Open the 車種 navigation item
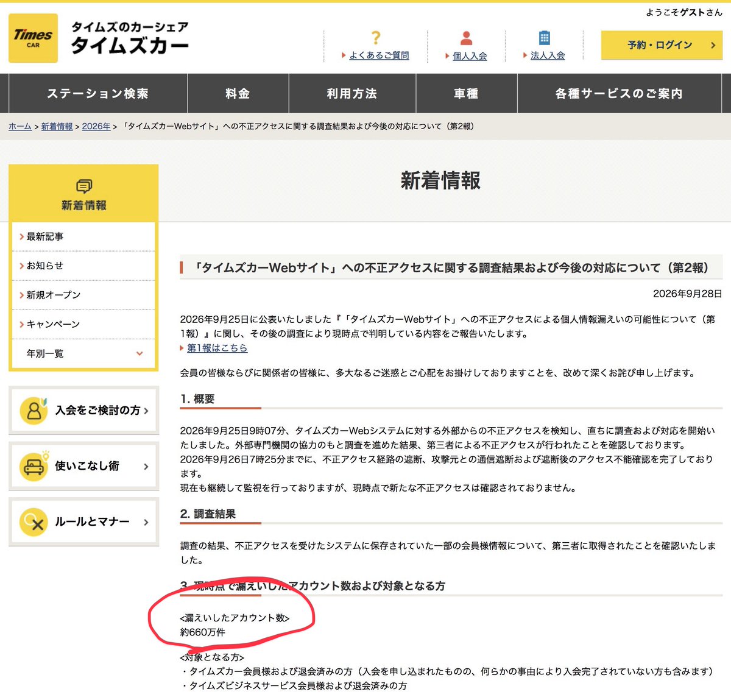Viewport: 731px width, 700px height. coord(467,93)
